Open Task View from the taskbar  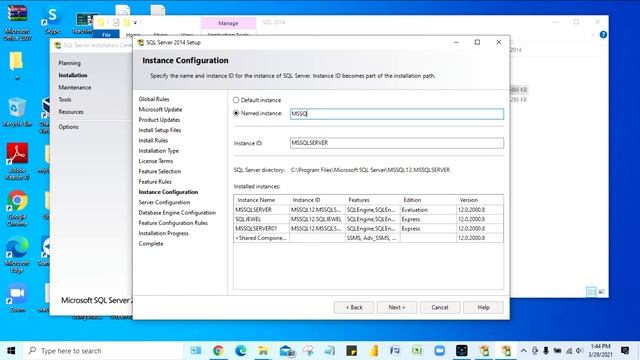pyautogui.click(x=196, y=351)
